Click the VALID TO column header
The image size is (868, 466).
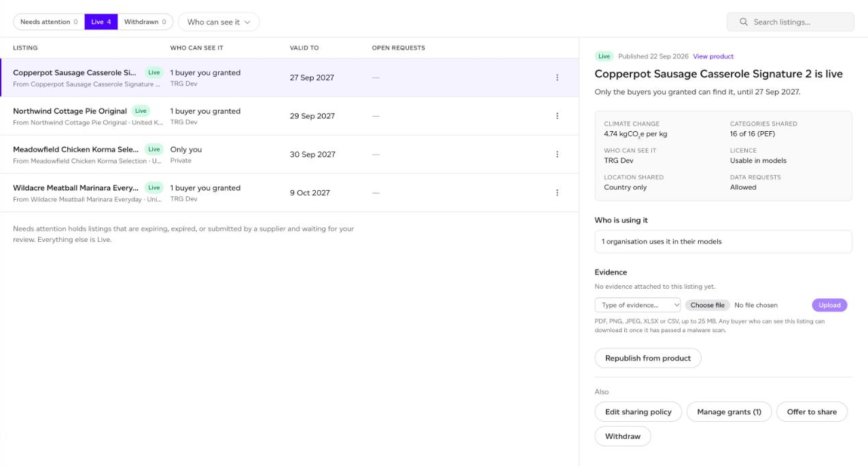[x=304, y=48]
